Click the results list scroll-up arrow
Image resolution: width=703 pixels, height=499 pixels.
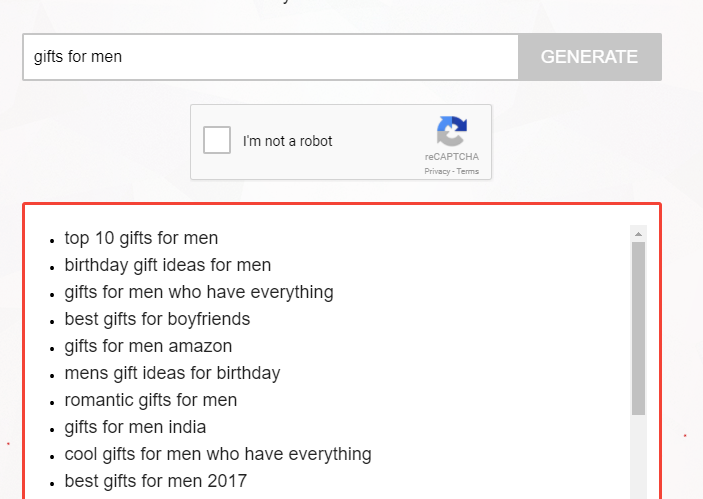[638, 234]
